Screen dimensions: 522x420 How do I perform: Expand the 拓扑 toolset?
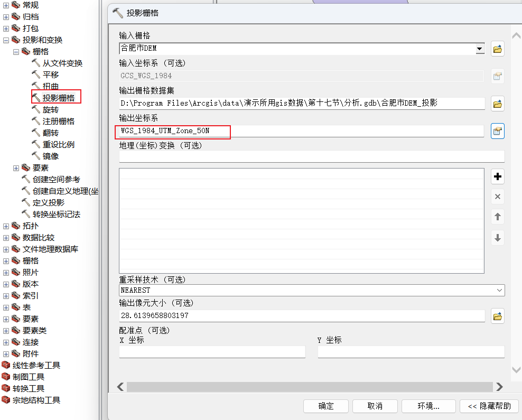6,226
